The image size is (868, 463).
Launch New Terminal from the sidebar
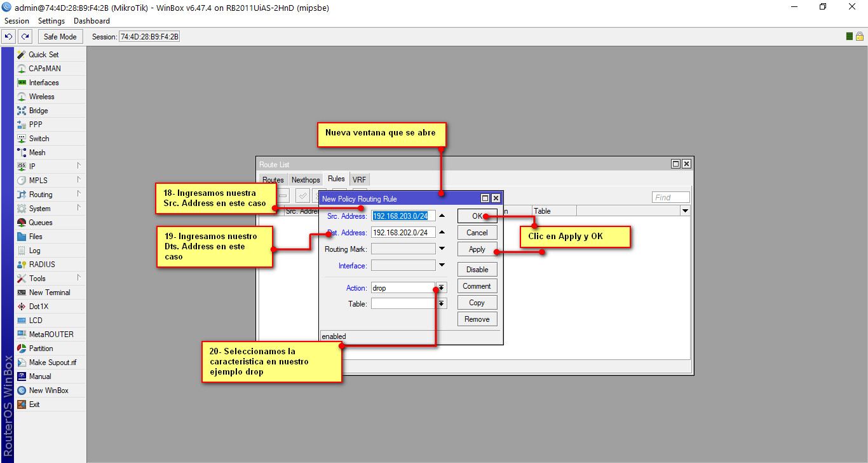[50, 293]
